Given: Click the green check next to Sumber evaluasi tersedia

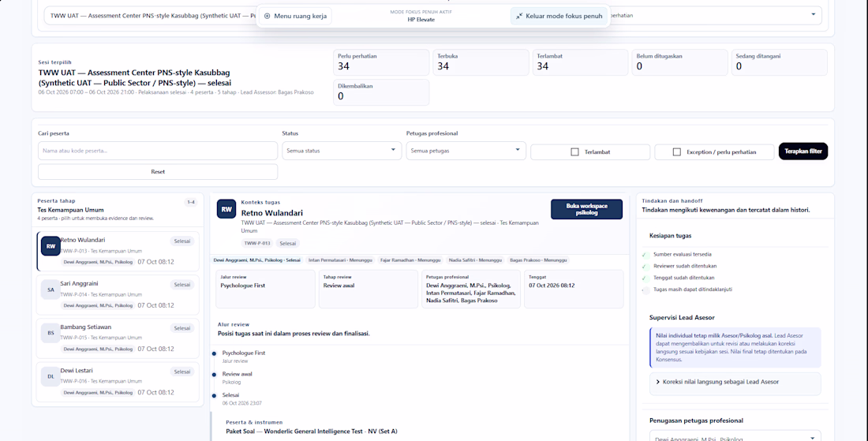Looking at the screenshot, I should click(645, 255).
